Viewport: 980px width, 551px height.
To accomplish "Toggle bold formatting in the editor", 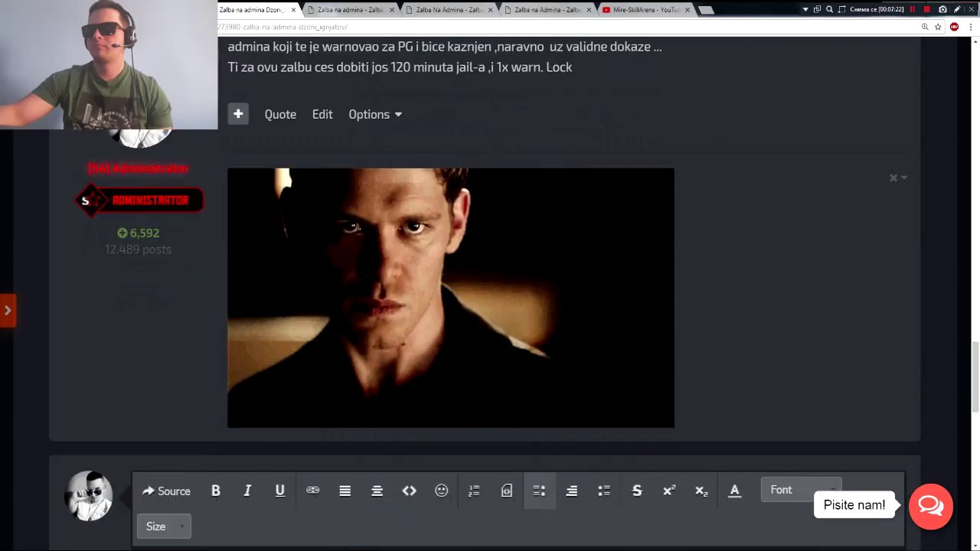I will 216,491.
